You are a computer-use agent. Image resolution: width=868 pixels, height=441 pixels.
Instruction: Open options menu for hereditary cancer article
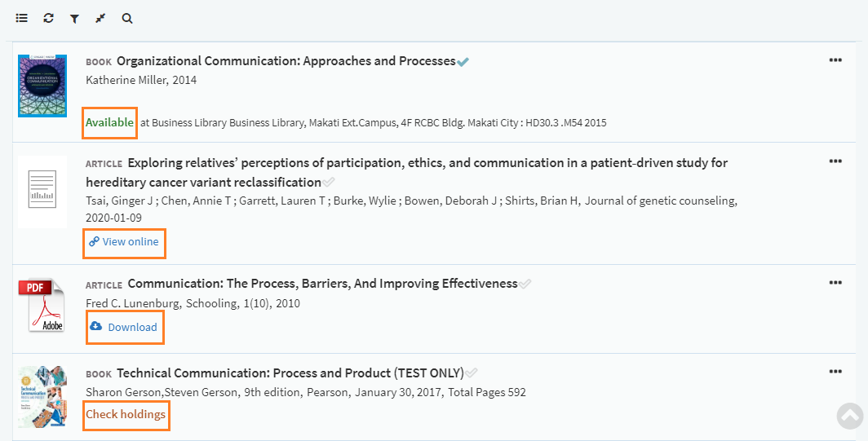tap(835, 161)
